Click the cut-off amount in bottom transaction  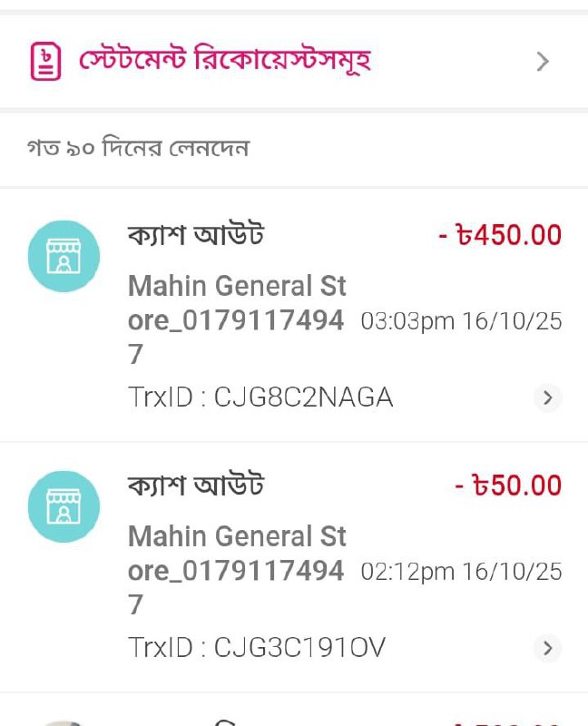click(x=508, y=722)
